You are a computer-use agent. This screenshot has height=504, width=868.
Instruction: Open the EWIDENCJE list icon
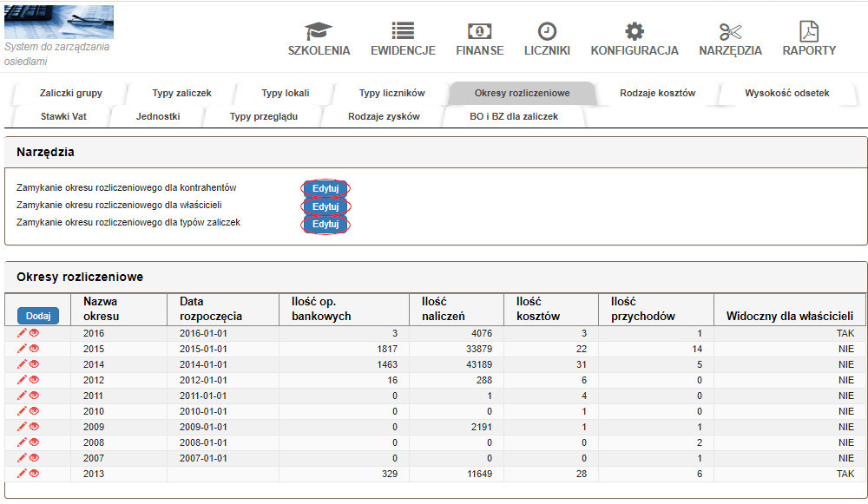403,31
